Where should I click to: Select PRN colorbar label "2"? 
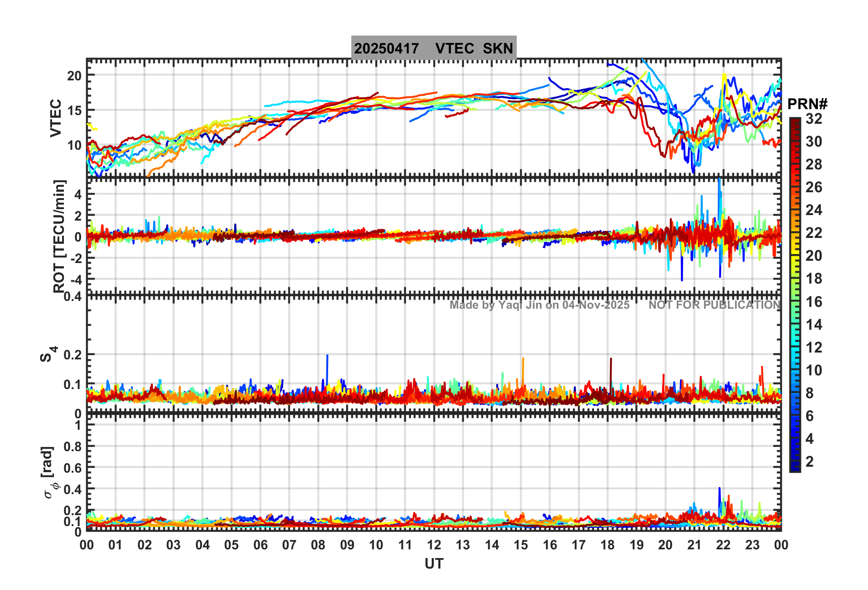pos(810,462)
